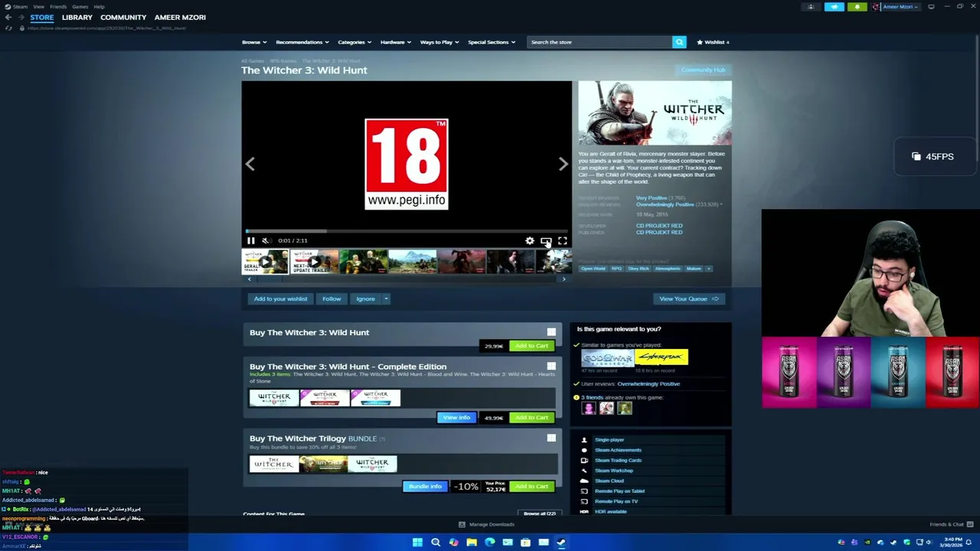The image size is (980, 551).
Task: Open Friends & Chat icon
Action: pos(970,525)
